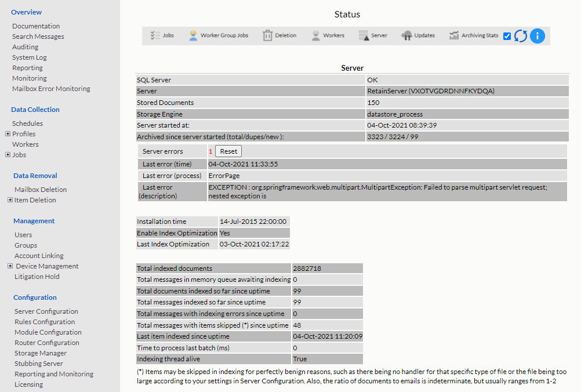Viewport: 581px width, 392px height.
Task: Open the Management section heading
Action: (x=34, y=221)
